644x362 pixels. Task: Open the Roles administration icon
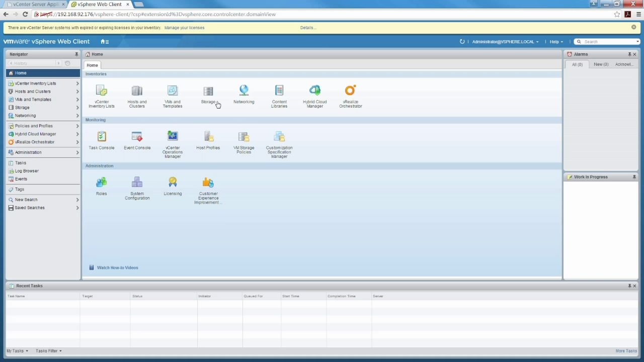click(x=102, y=183)
